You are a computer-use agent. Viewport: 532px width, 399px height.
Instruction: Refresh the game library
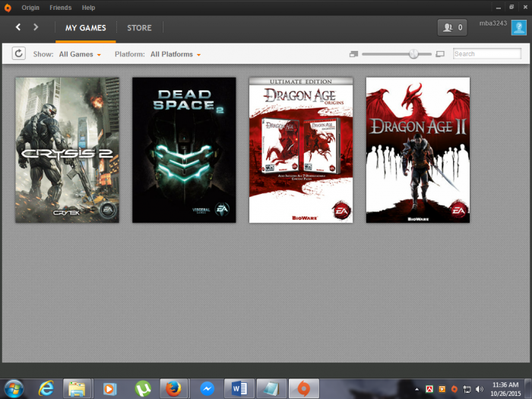19,54
